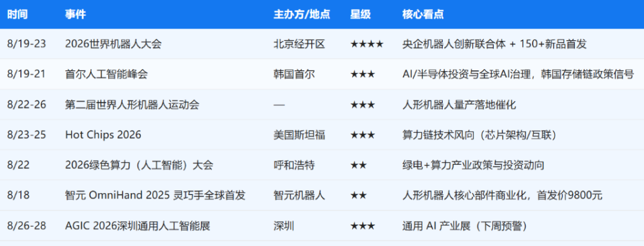644x246 pixels.
Task: Click AGIC 2026深圳通用人工智能展 event cell
Action: point(138,226)
